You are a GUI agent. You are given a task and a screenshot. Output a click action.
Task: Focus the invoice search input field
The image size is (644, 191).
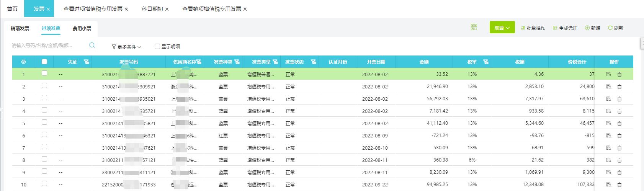tap(49, 45)
